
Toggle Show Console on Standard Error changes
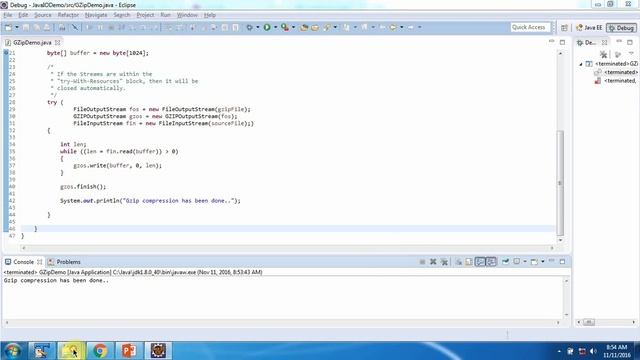(491, 262)
